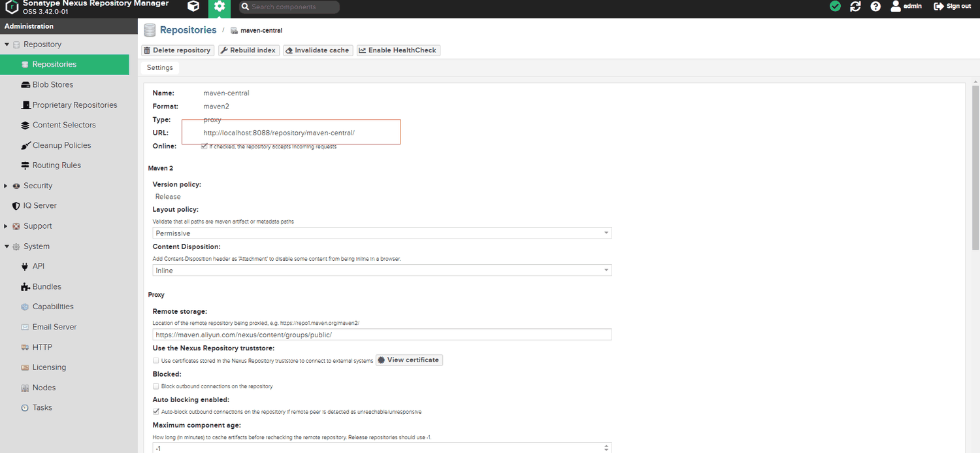Click the Refresh icon in header
Viewport: 980px width, 453px height.
tap(855, 6)
